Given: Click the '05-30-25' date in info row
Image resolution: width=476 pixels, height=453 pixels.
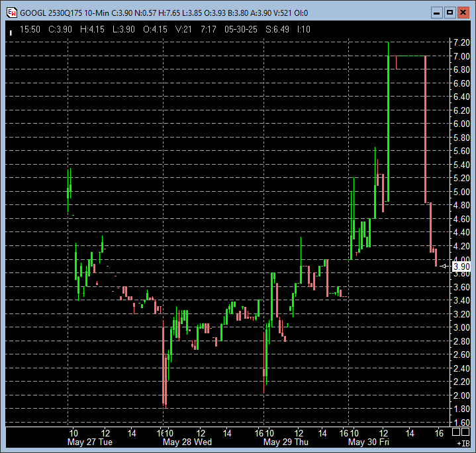Looking at the screenshot, I should (x=241, y=29).
